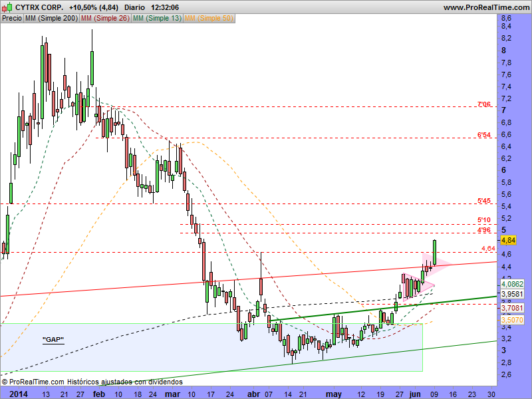This screenshot has width=532, height=399.
Task: Click the 09 date marker after jun
Action: (434, 394)
